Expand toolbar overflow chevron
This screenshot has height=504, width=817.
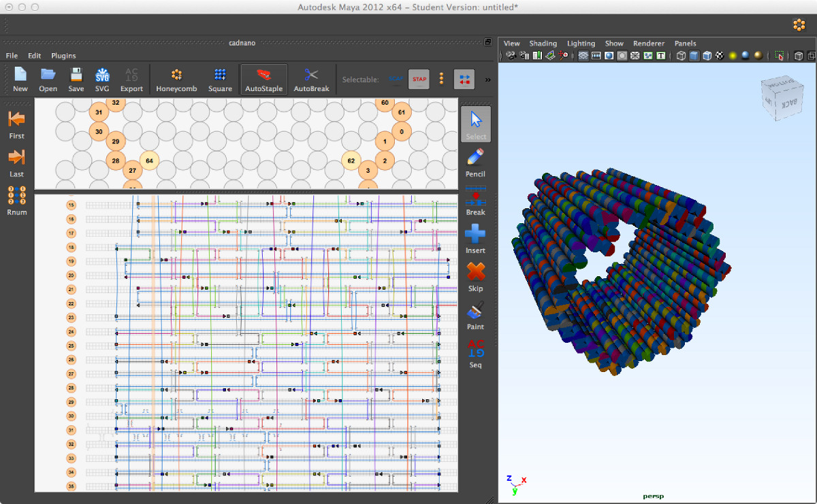[487, 80]
